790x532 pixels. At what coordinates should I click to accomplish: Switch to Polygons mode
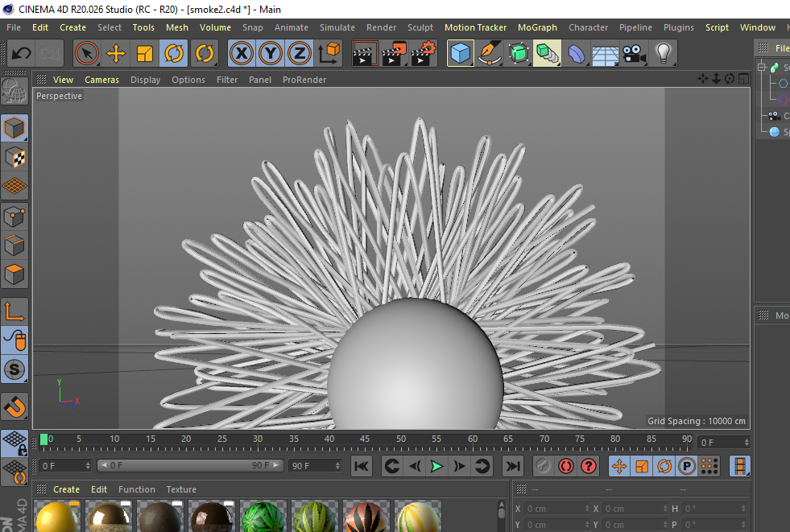pyautogui.click(x=14, y=274)
